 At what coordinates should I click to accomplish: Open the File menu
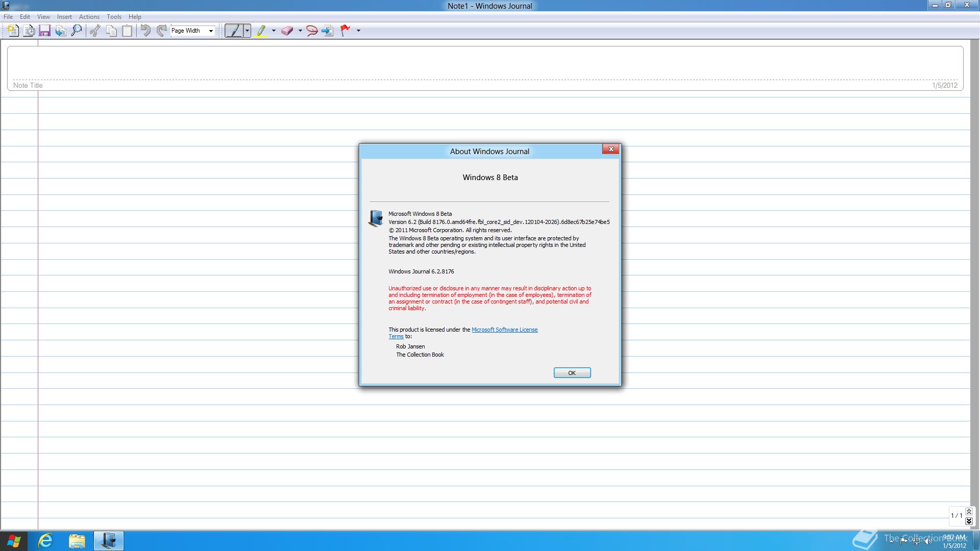[x=8, y=17]
